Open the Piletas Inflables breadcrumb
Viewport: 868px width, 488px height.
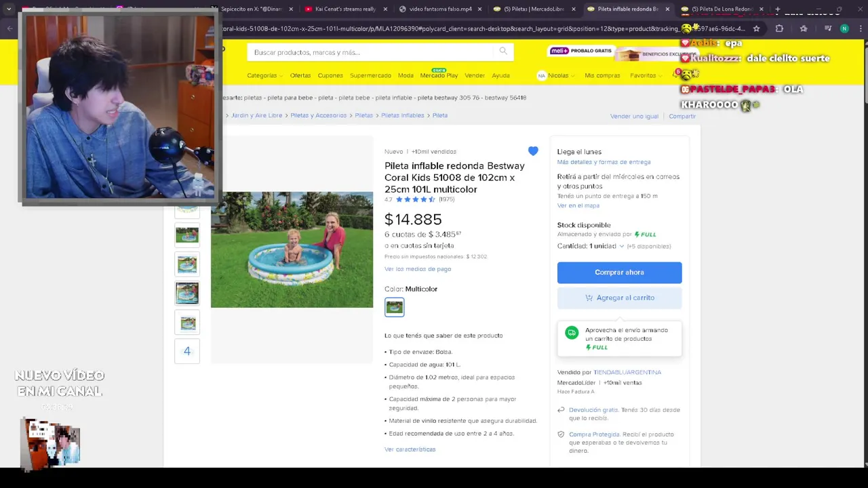pyautogui.click(x=402, y=115)
